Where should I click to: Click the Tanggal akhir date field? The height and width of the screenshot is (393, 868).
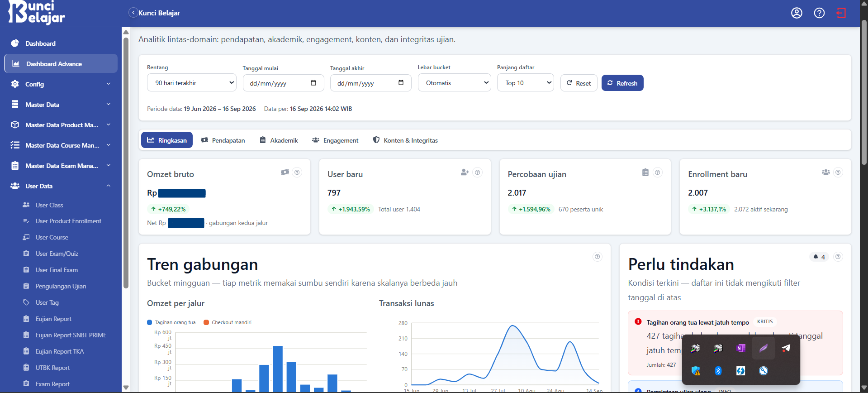[x=370, y=83]
